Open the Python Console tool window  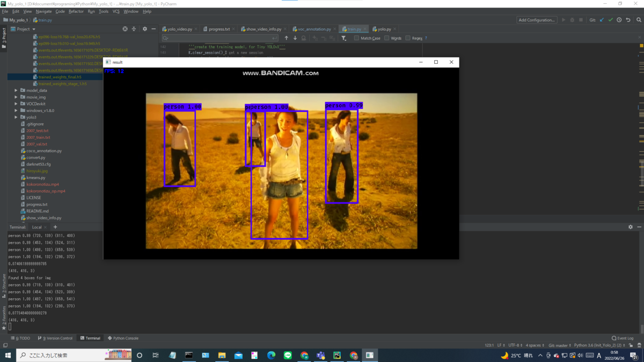tap(123, 338)
